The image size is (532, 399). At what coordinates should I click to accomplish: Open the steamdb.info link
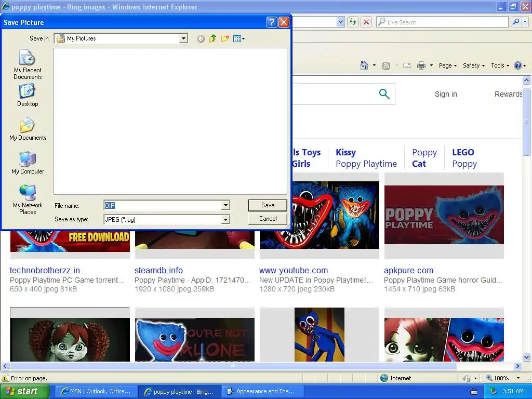tap(158, 270)
